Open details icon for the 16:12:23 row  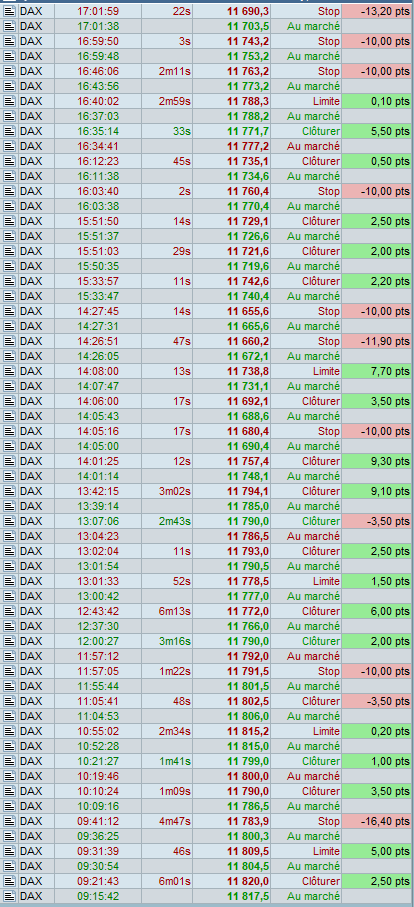9,161
